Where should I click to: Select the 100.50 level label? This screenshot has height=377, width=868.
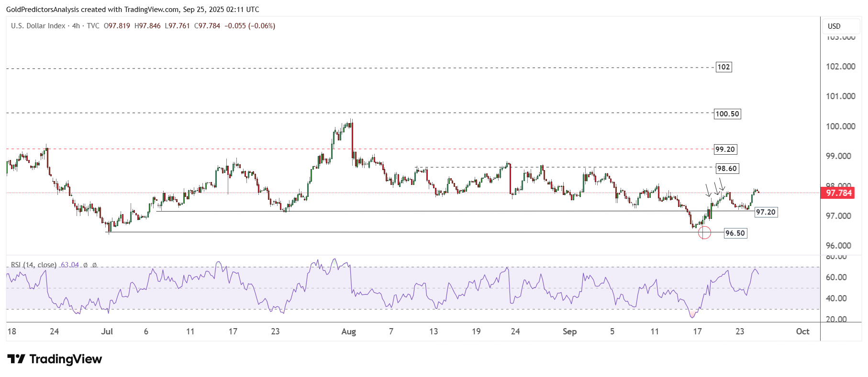point(727,114)
